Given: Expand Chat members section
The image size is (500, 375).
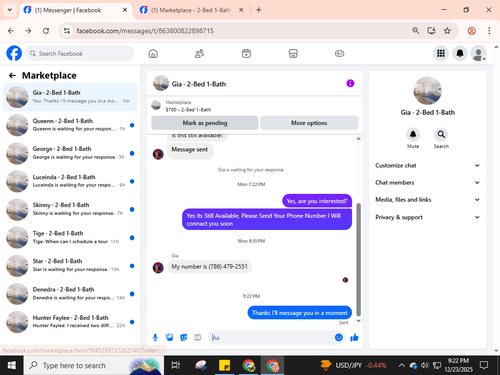Looking at the screenshot, I should coord(428,183).
